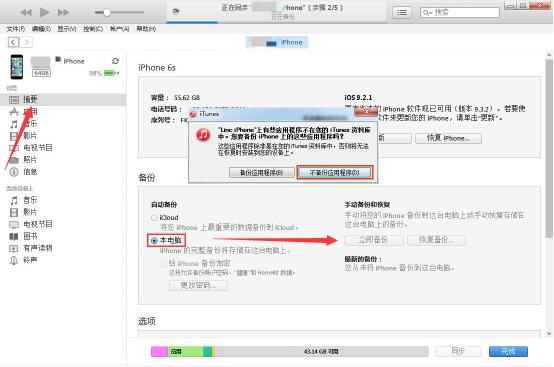Adjust the volume slider knob
This screenshot has width=554, height=367.
[107, 12]
